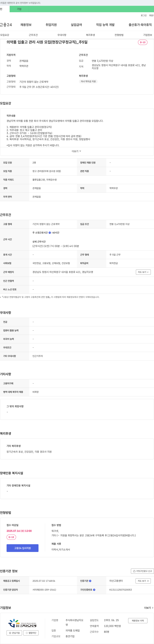This screenshot has width=154, height=644.
Task: Click the 고용24 logo
Action: click(6, 25)
